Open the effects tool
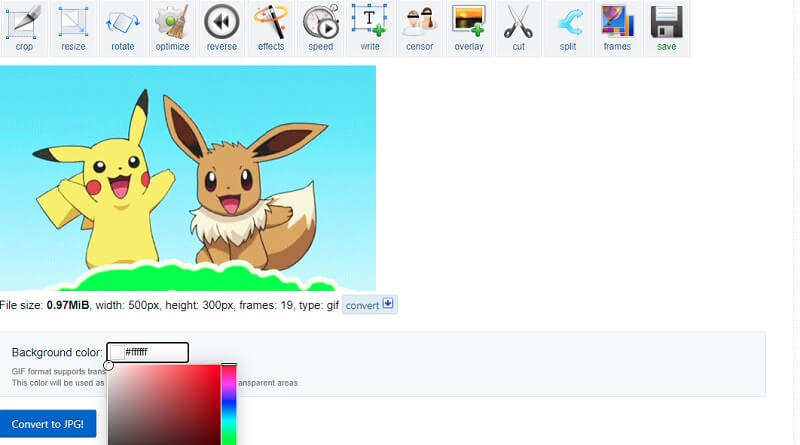 (x=270, y=28)
